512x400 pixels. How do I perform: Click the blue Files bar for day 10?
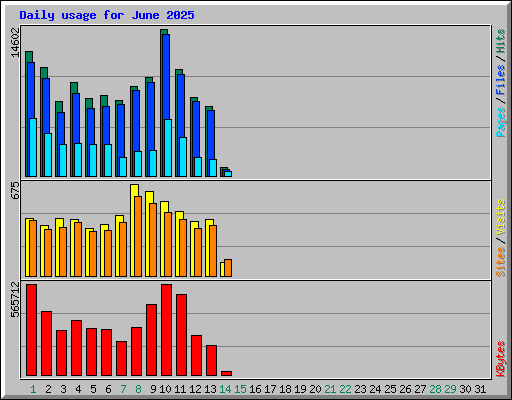[166, 77]
